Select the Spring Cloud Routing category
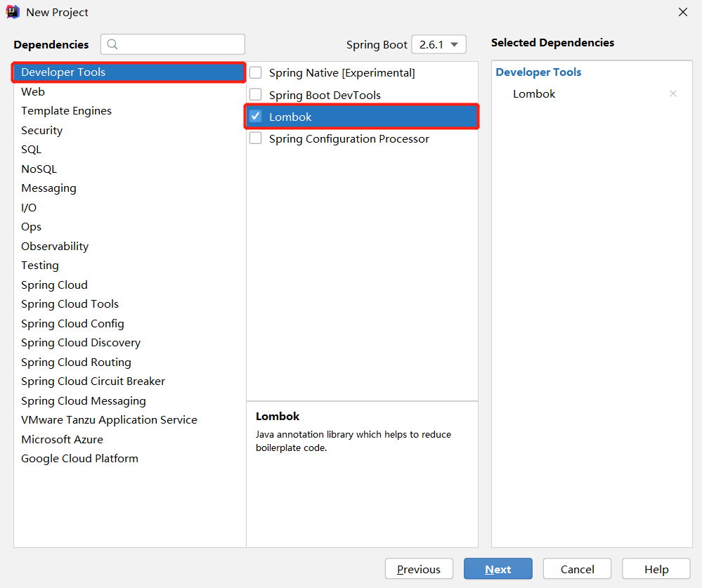The height and width of the screenshot is (588, 702). 129,362
